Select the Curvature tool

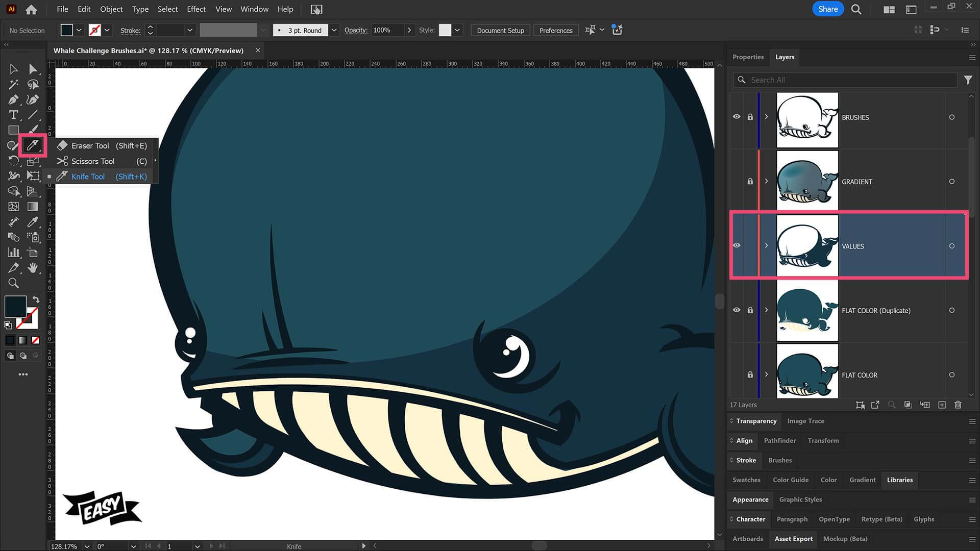(33, 99)
